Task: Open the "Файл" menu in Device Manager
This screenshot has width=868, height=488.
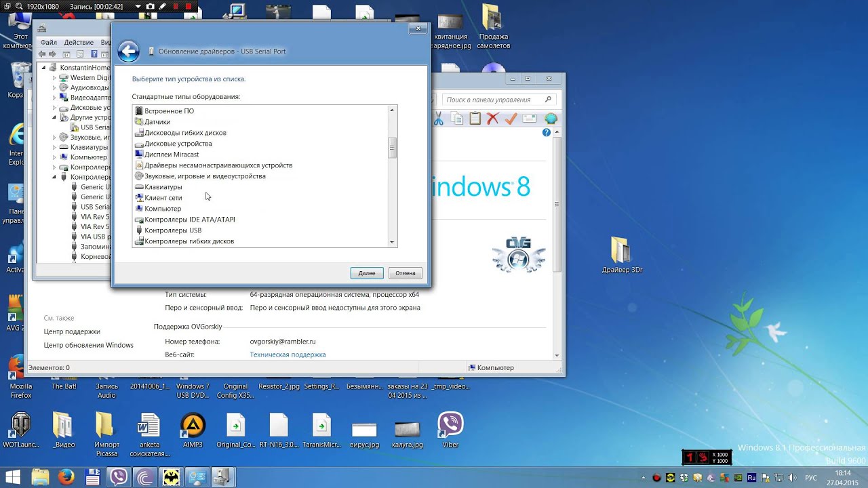Action: [48, 42]
